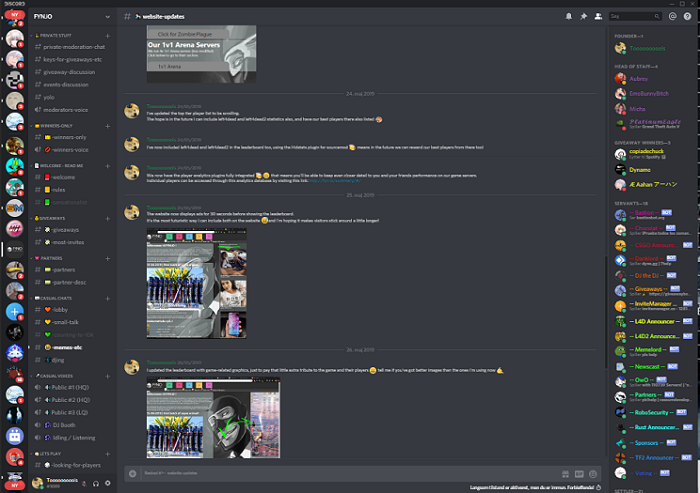The image size is (700, 493).
Task: Open user settings gear icon
Action: click(108, 483)
